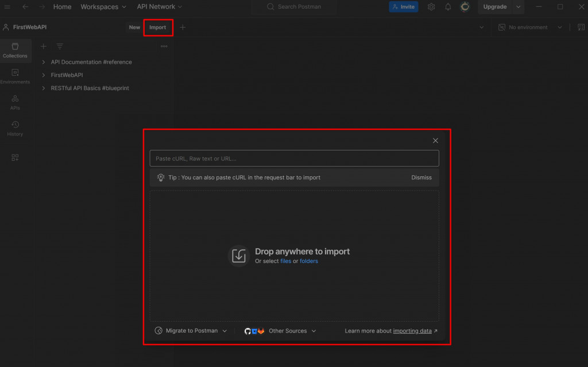Click the filter collections icon
Viewport: 588px width, 367px height.
tap(60, 46)
